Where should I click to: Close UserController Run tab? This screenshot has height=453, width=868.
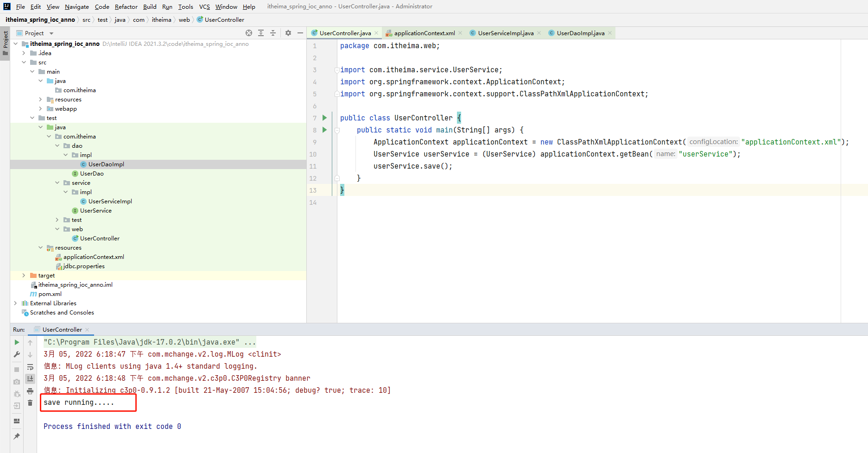point(87,330)
